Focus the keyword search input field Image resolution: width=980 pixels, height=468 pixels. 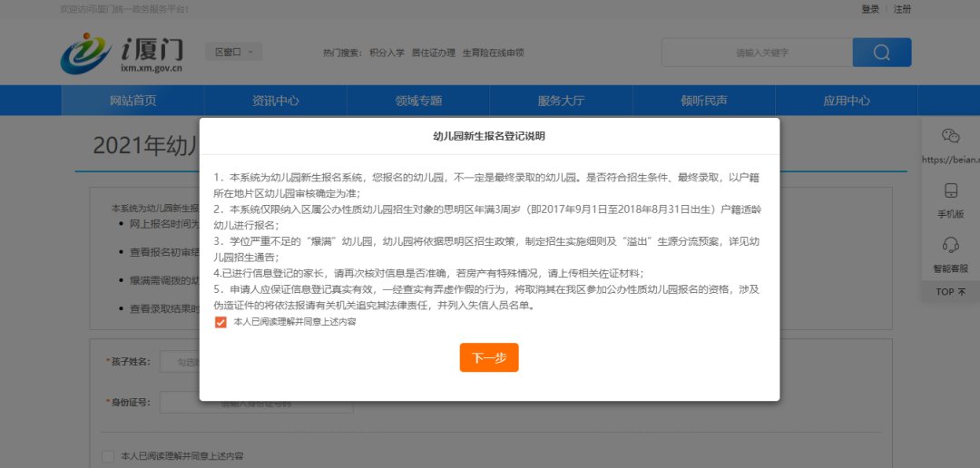pyautogui.click(x=757, y=53)
